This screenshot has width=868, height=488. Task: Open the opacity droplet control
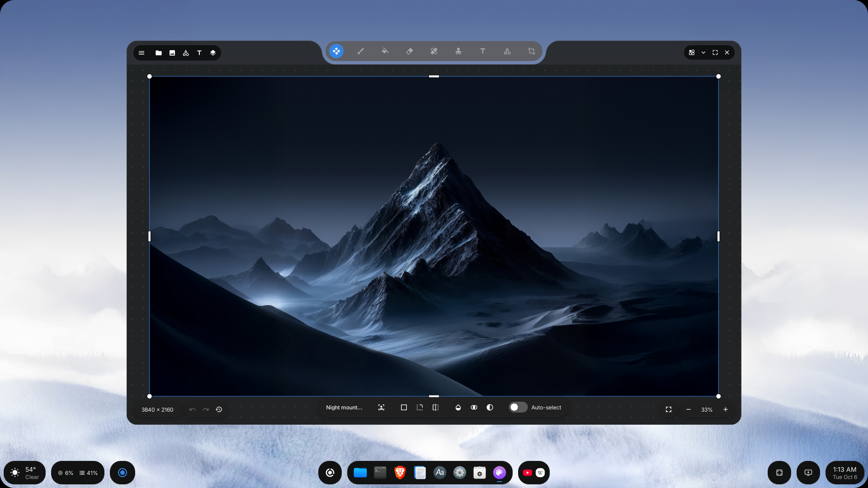coord(458,408)
